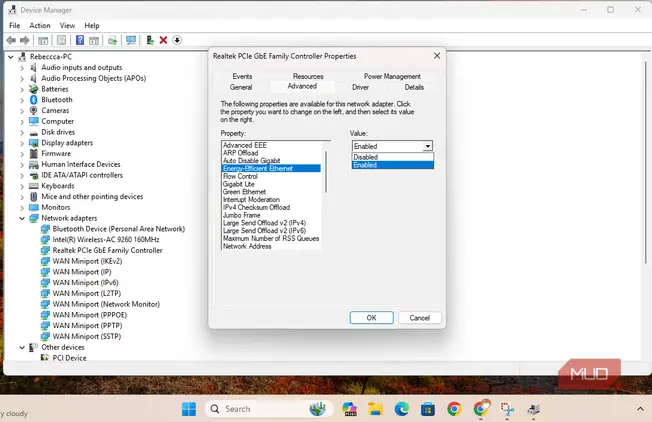Screen dimensions: 652x422
Task: Click the Disable device down-arrow icon
Action: tap(177, 40)
